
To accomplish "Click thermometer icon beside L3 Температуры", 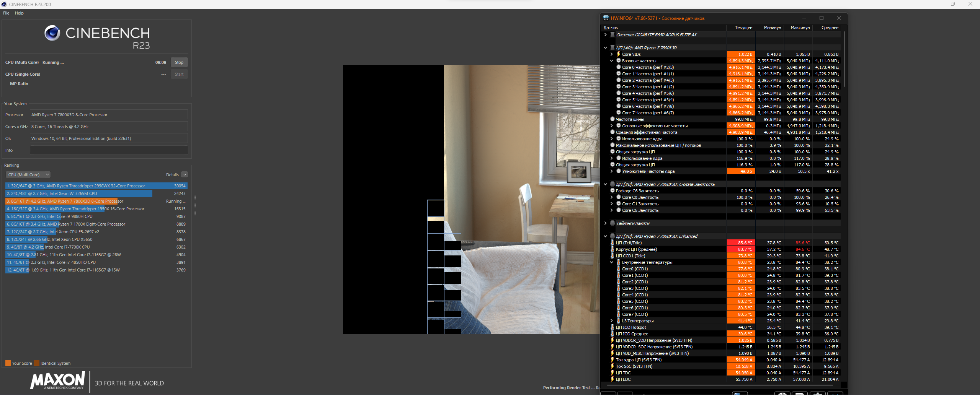I will 618,321.
